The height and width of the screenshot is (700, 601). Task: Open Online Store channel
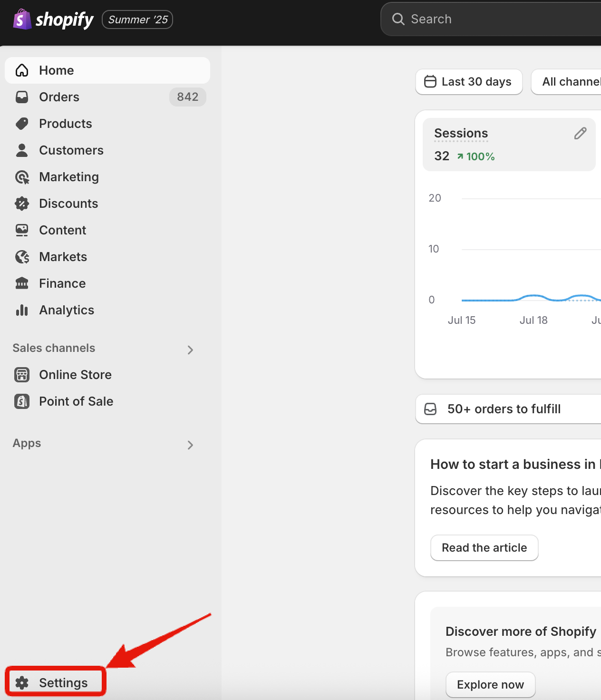pyautogui.click(x=75, y=375)
